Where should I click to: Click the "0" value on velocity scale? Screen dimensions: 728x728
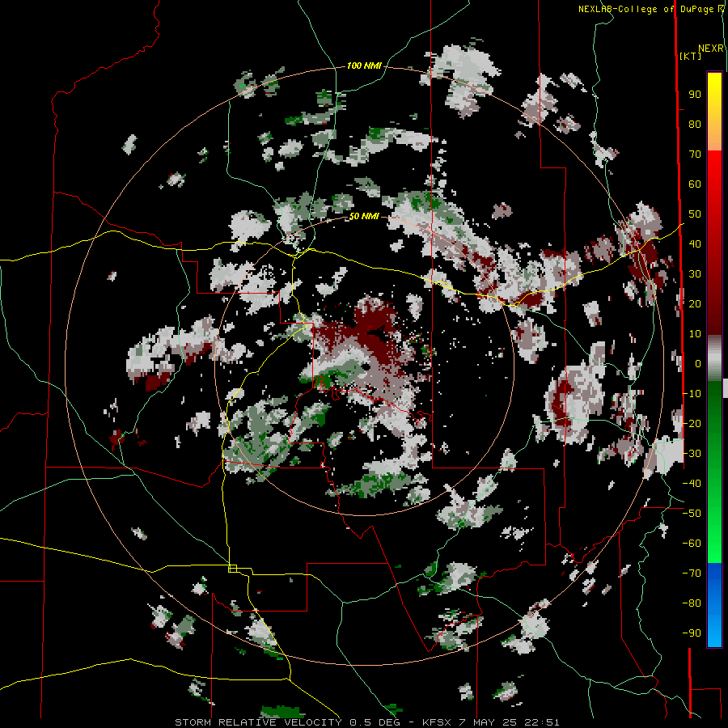(x=698, y=364)
